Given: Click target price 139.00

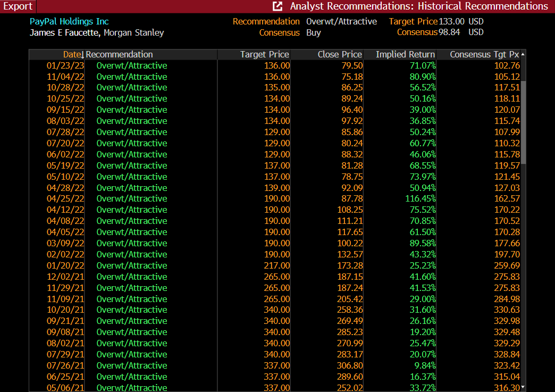Looking at the screenshot, I should tap(277, 188).
